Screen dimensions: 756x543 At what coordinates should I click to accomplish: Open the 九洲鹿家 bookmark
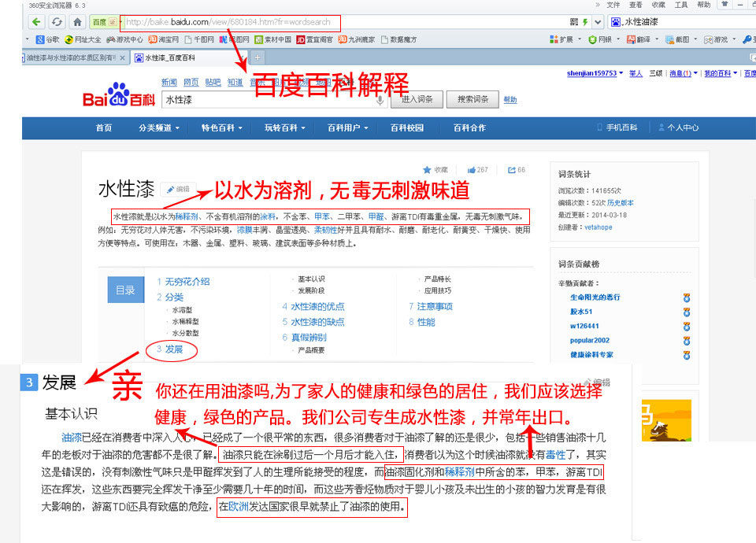point(356,39)
